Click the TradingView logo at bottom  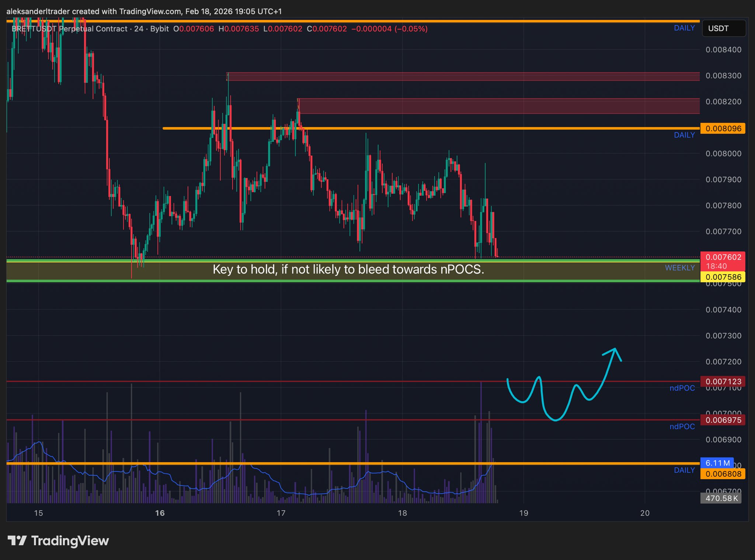click(58, 541)
